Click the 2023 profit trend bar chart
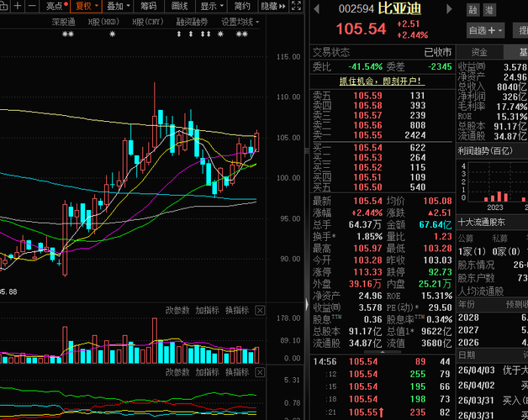Image resolution: width=528 pixels, height=420 pixels. [495, 197]
